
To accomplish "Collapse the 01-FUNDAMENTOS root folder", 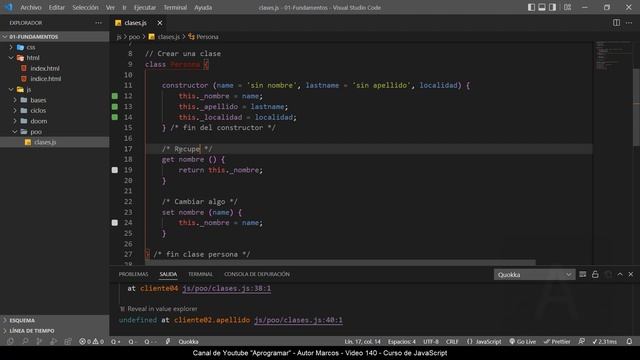I will tap(55, 37).
